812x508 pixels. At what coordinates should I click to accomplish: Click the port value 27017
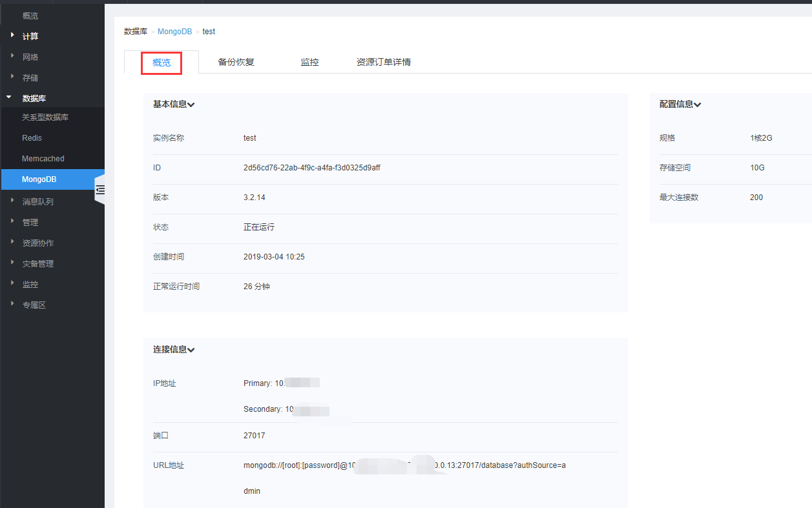click(255, 436)
